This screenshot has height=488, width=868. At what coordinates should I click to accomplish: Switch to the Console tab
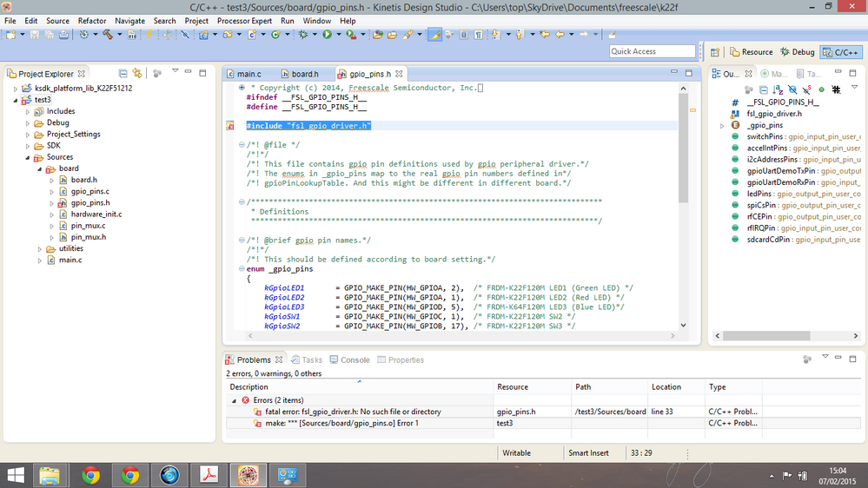tap(350, 359)
